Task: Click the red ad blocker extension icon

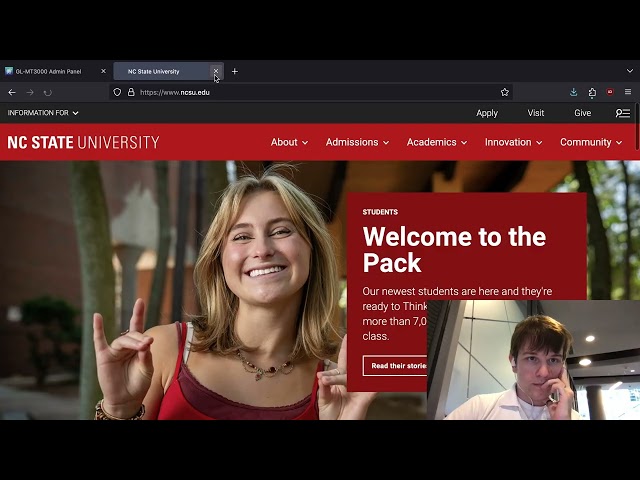Action: 610,92
